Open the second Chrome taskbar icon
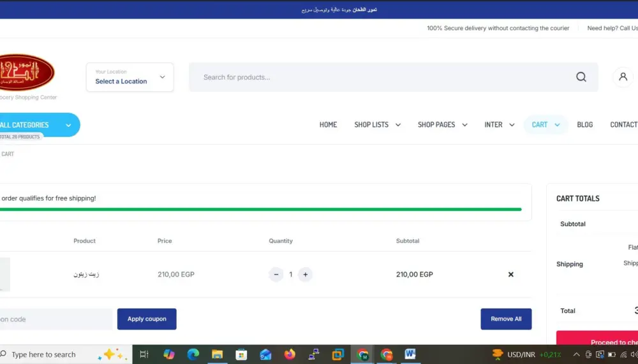Image resolution: width=638 pixels, height=364 pixels. 386,354
